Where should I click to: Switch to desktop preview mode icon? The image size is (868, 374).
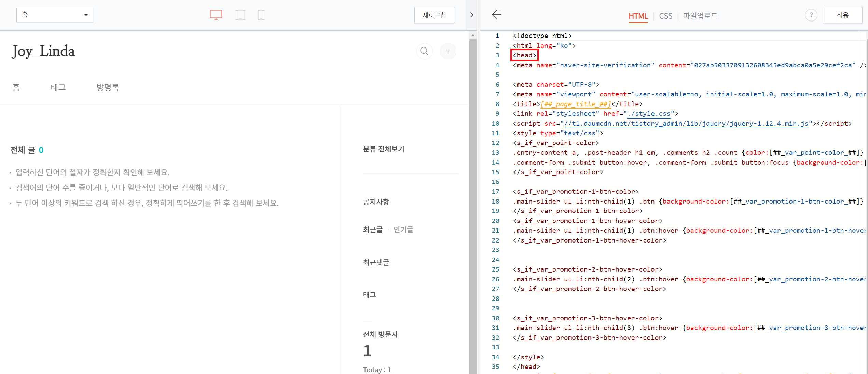pos(216,15)
